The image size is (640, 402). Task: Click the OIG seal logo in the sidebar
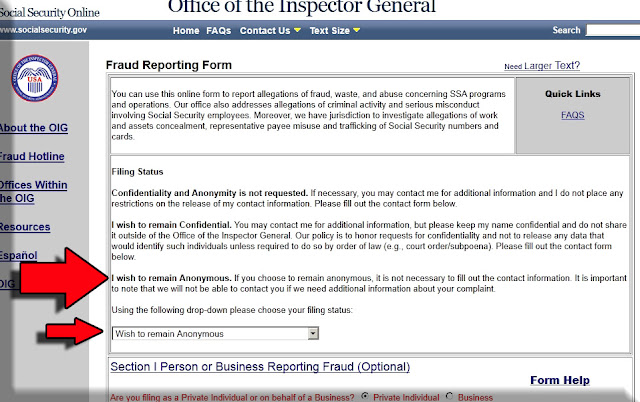(35, 78)
